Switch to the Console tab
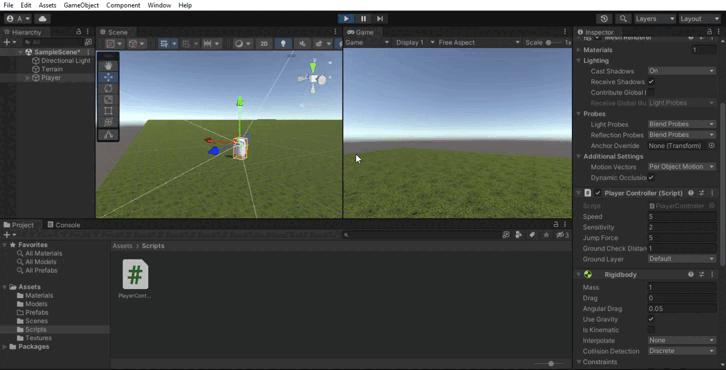 (64, 225)
